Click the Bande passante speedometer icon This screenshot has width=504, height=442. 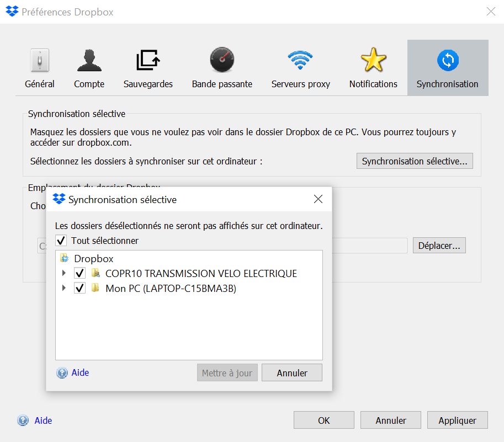[222, 60]
